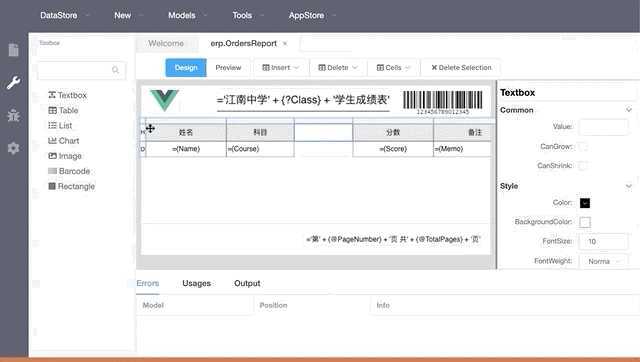This screenshot has width=640, height=362.
Task: Open the Cells dropdown
Action: [393, 68]
